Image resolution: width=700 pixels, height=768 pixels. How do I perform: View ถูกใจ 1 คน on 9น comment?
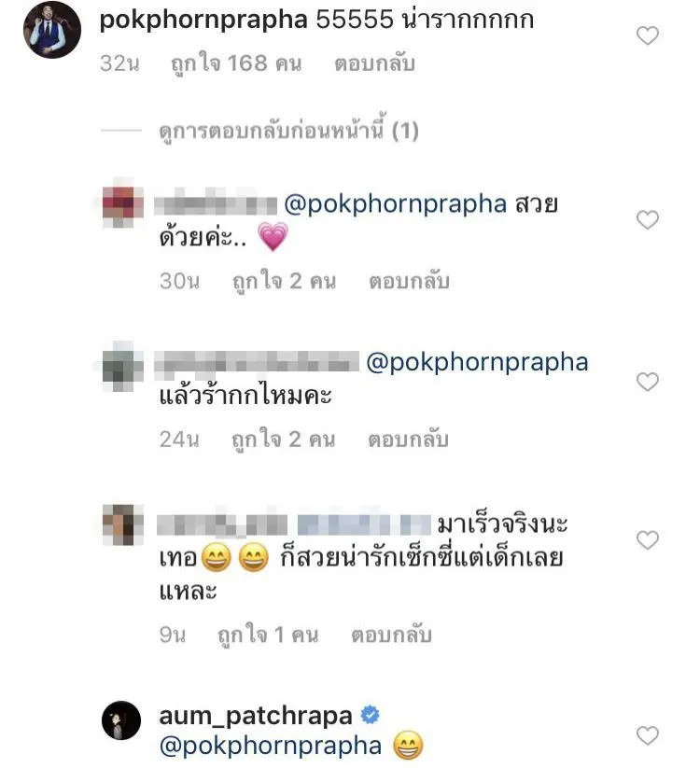point(268,635)
